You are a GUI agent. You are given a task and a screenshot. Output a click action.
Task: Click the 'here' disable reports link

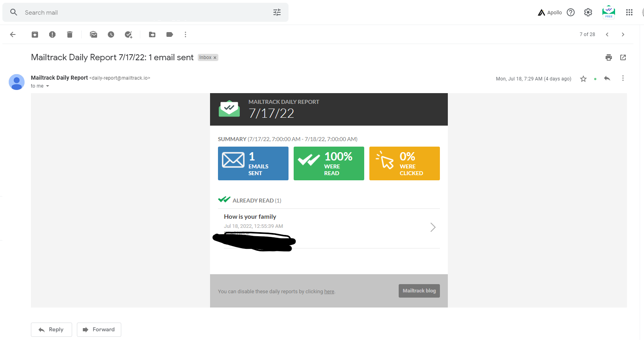(x=329, y=292)
